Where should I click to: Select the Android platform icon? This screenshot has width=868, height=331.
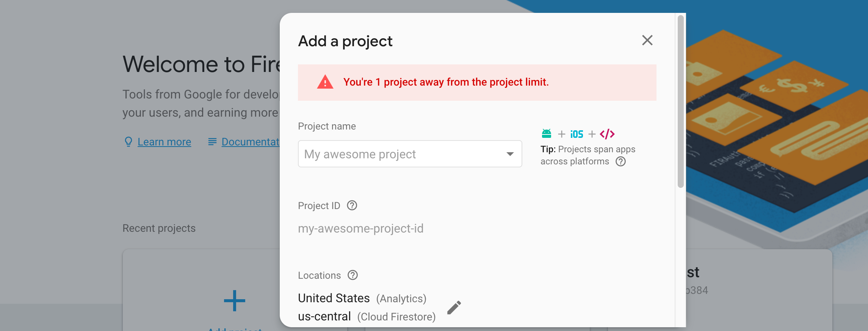tap(546, 133)
